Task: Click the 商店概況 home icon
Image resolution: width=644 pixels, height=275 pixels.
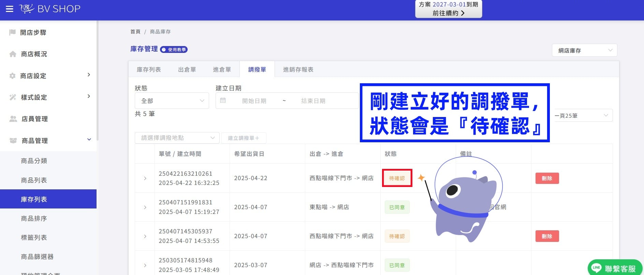Action: click(x=13, y=54)
